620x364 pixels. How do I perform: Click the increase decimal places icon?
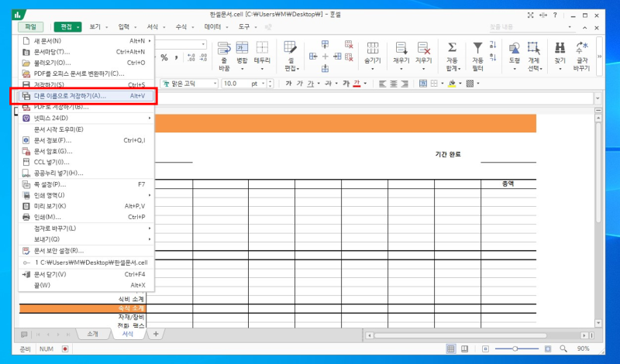(191, 58)
